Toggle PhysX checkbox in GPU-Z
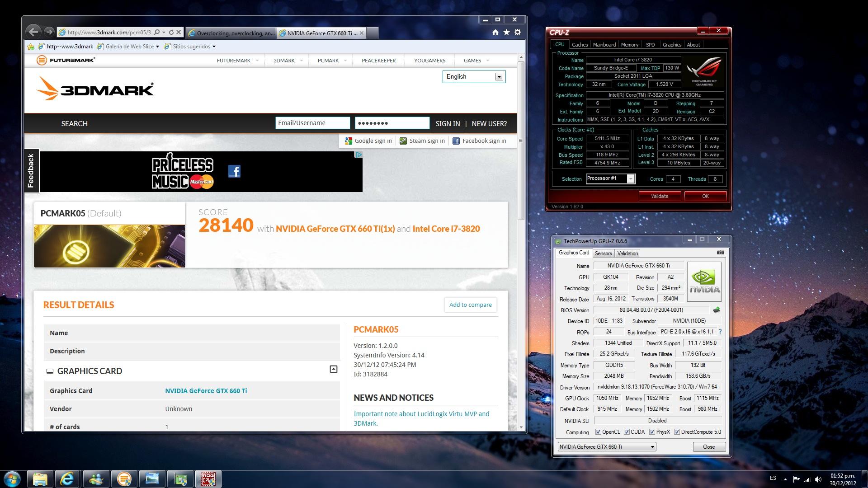This screenshot has height=488, width=868. point(652,432)
